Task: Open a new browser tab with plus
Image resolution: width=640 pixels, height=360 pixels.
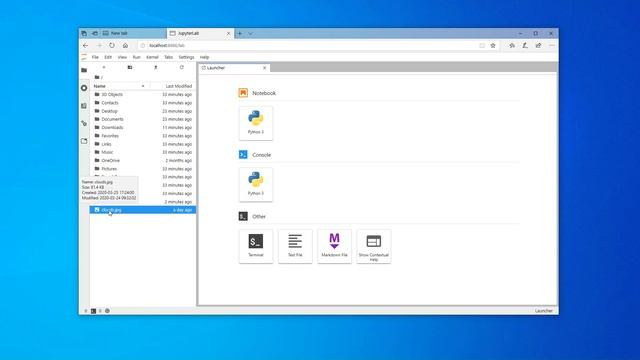Action: (x=240, y=33)
